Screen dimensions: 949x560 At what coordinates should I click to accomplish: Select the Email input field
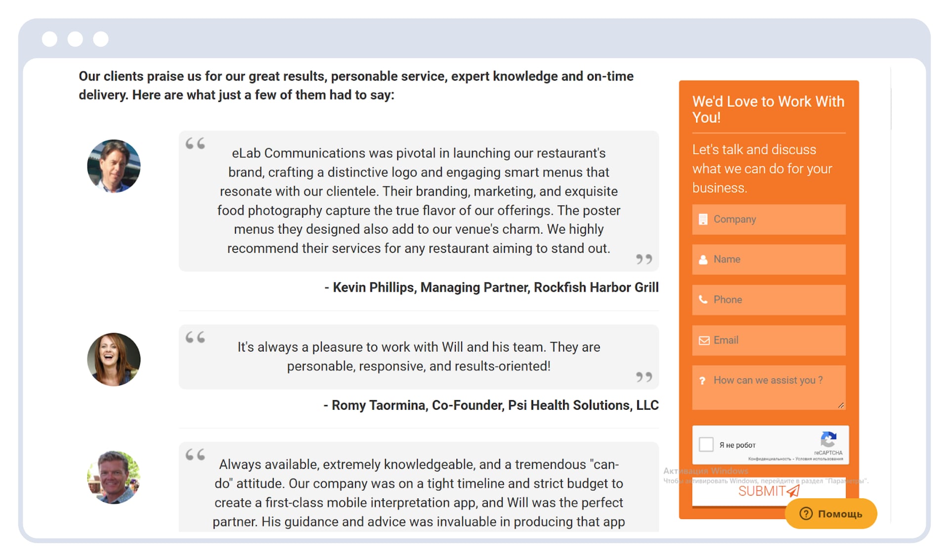[769, 341]
